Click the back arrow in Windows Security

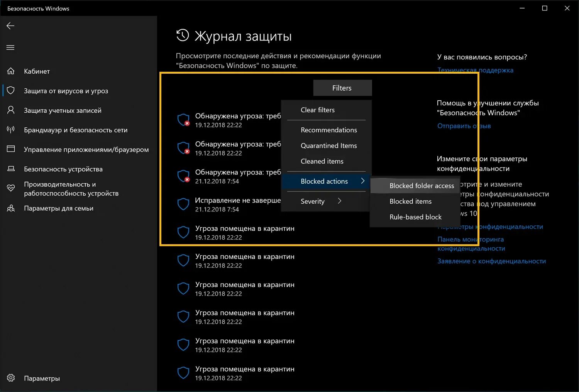click(10, 26)
